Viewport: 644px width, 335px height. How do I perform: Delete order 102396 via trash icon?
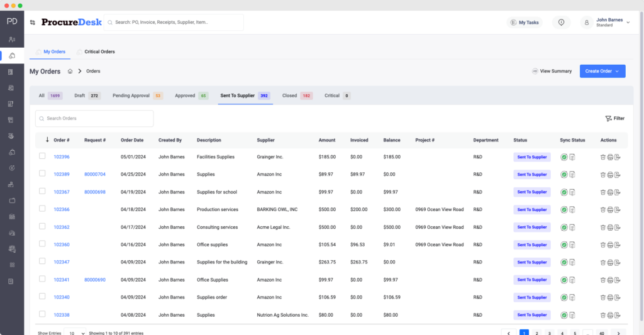point(603,157)
